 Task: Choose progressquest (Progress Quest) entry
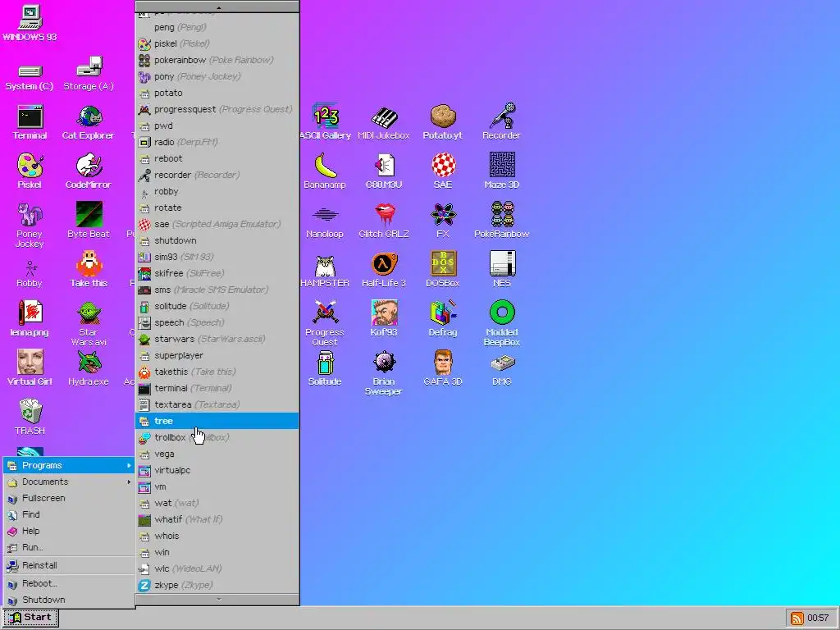tap(217, 109)
